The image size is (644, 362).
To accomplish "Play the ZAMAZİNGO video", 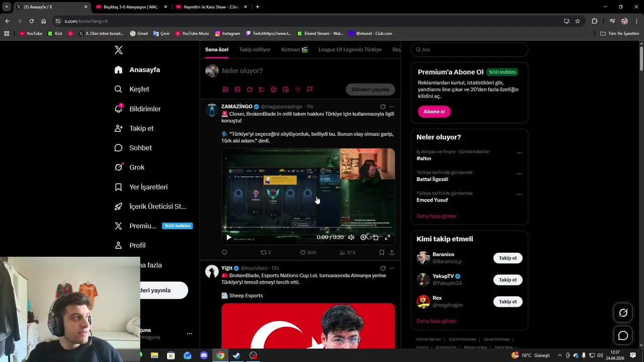I will coord(228,237).
